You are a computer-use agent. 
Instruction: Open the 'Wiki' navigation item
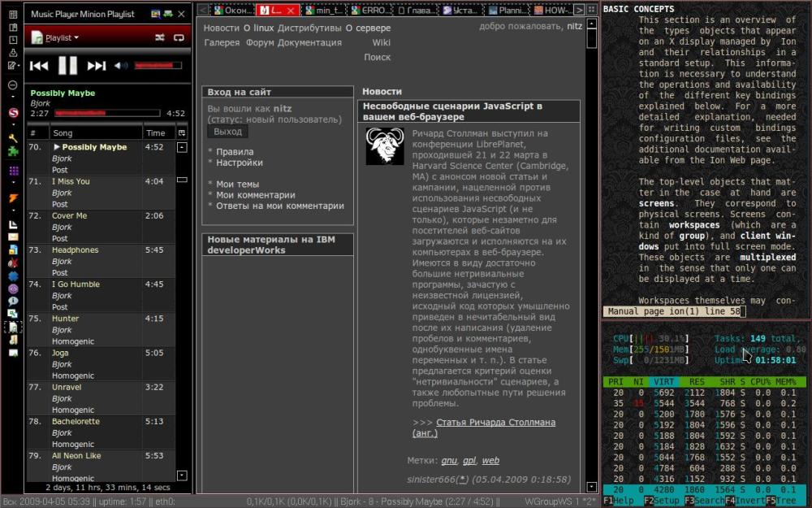click(x=381, y=42)
